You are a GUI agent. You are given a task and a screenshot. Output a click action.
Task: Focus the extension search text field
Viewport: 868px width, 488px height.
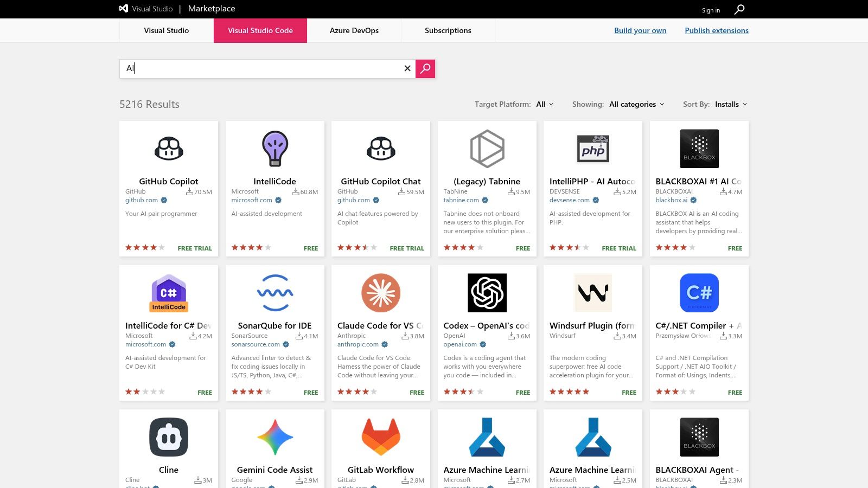click(x=260, y=68)
